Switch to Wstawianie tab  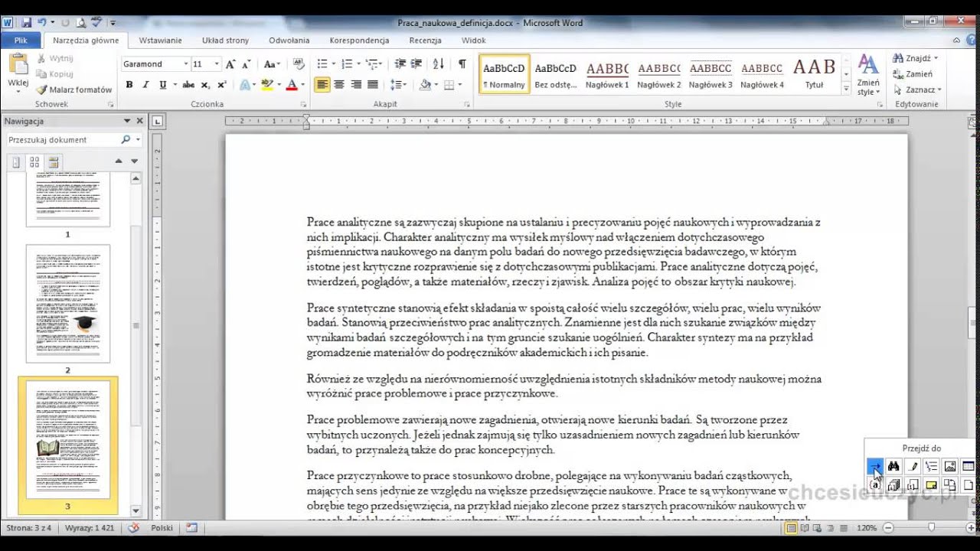point(160,40)
